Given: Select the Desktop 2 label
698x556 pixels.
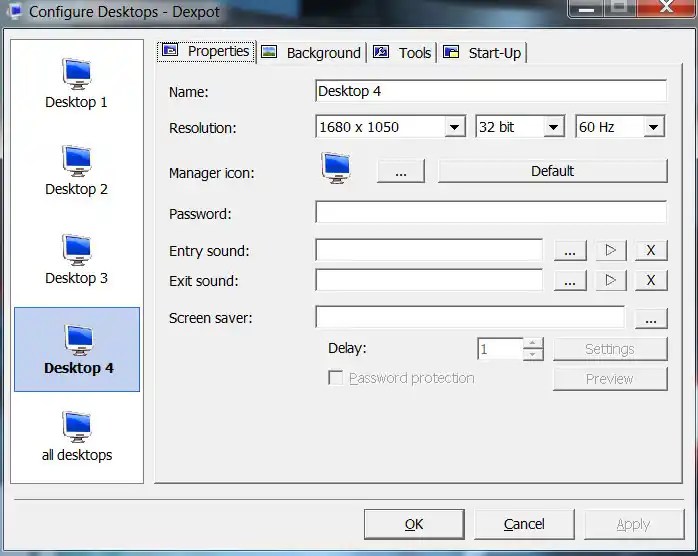Looking at the screenshot, I should 77,189.
